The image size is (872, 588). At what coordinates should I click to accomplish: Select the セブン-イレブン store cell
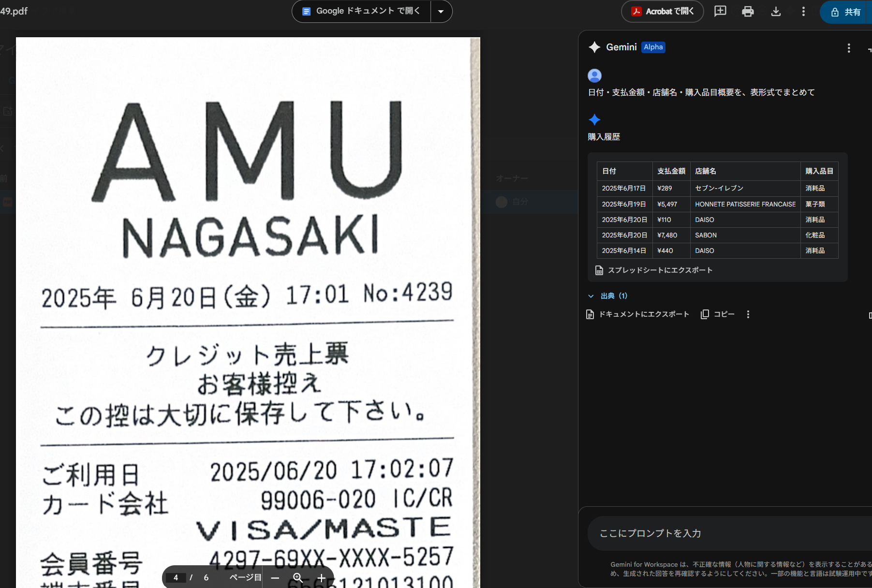[x=745, y=188]
